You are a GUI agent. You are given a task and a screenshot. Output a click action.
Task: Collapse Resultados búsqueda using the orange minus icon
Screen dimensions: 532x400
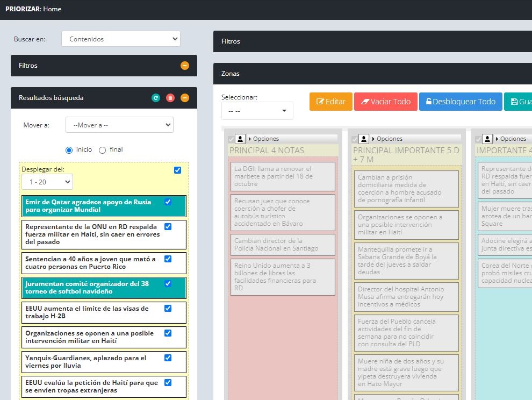tap(184, 98)
